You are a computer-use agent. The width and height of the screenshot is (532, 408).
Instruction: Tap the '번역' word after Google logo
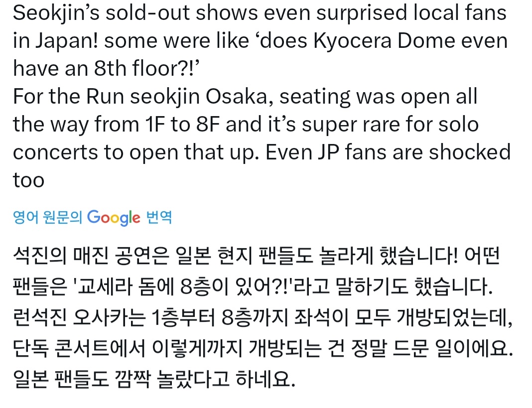[x=159, y=217]
